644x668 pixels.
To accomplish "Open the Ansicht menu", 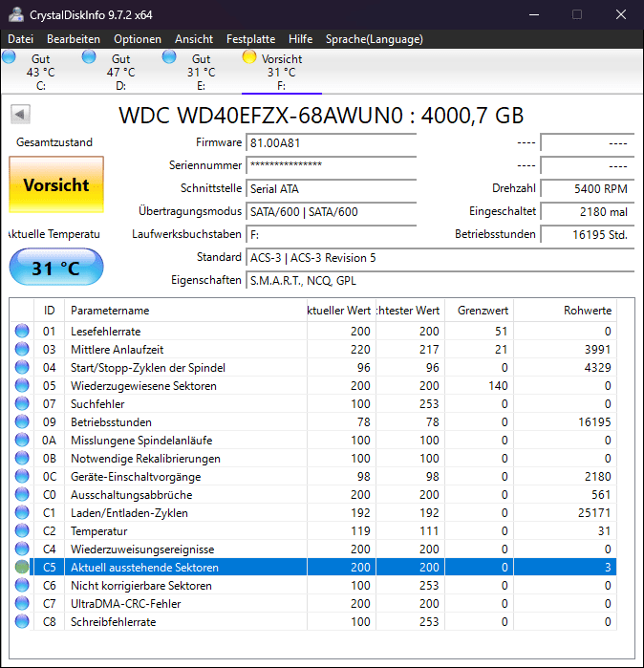I will 194,39.
